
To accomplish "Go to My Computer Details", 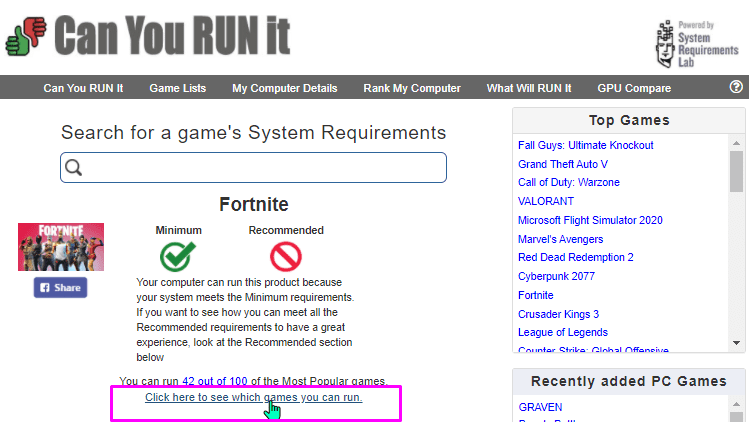I will pyautogui.click(x=285, y=88).
